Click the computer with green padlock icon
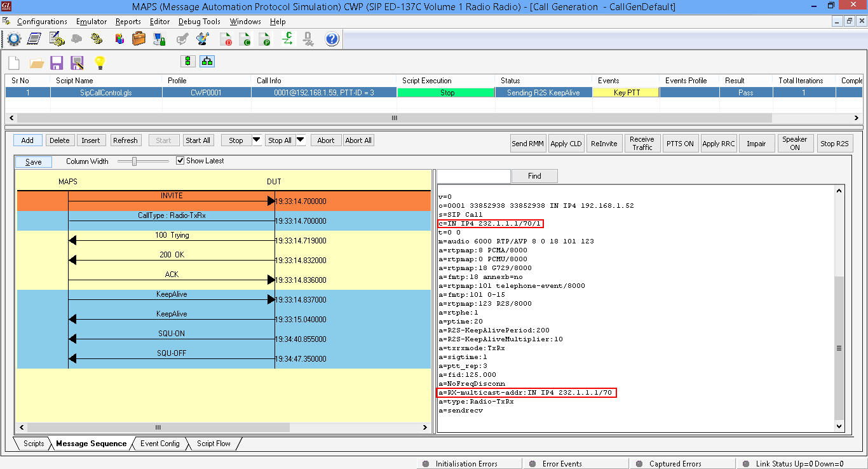 (x=159, y=39)
